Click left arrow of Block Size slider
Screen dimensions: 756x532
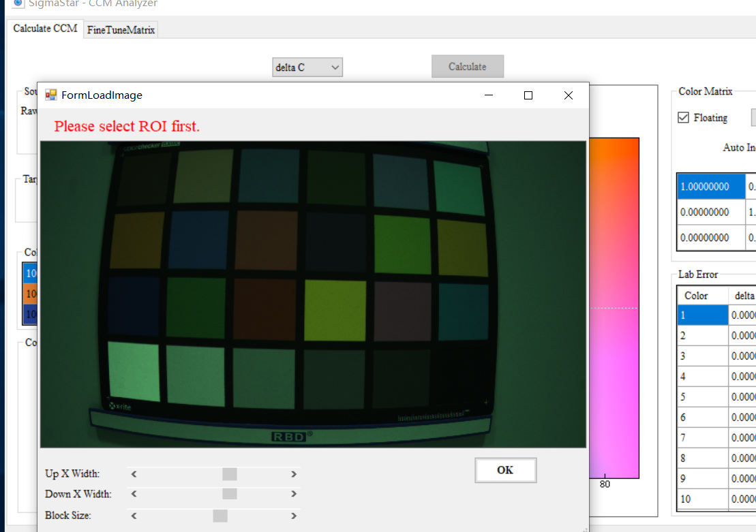[x=134, y=516]
